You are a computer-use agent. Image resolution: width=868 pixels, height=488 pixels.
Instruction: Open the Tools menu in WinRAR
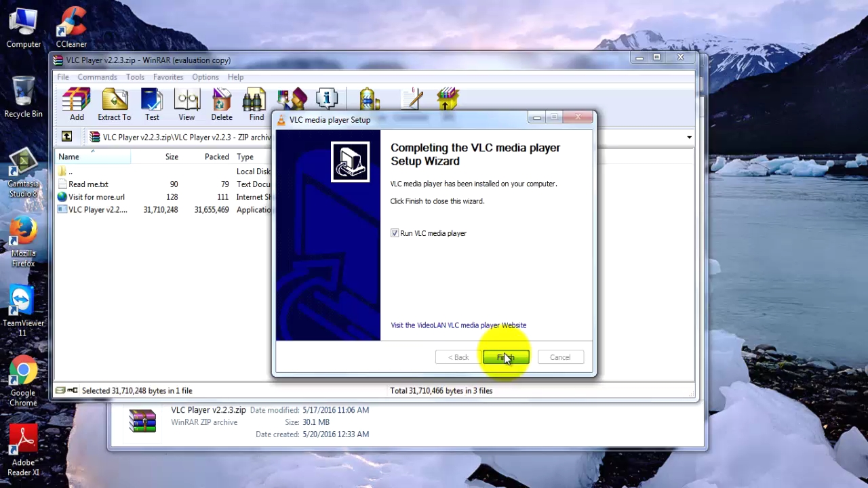pos(135,77)
